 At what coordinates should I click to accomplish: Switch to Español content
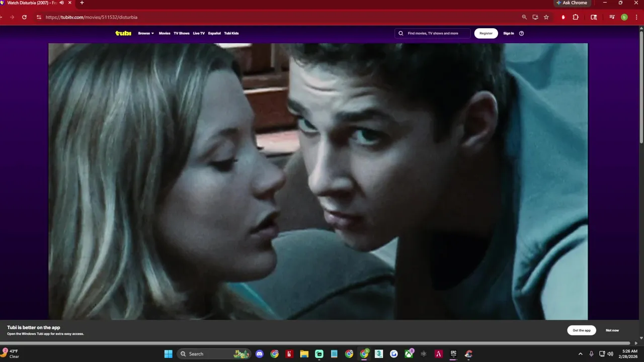click(x=214, y=33)
